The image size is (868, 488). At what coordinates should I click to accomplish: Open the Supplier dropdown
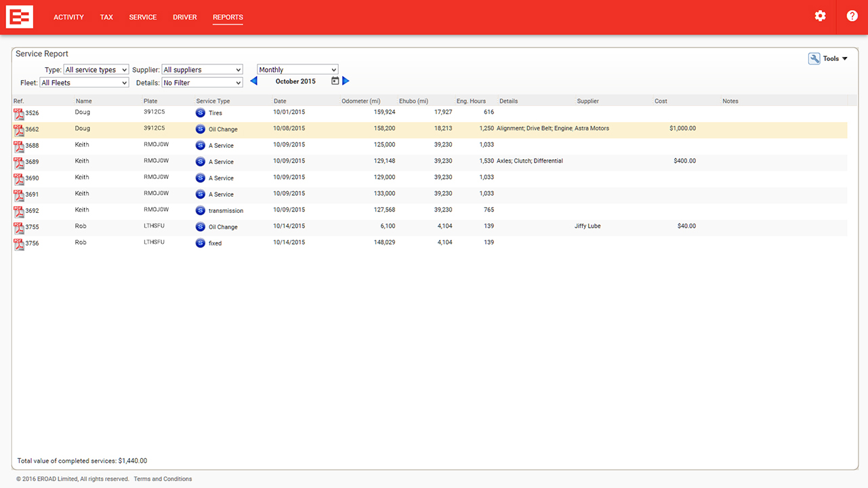202,70
